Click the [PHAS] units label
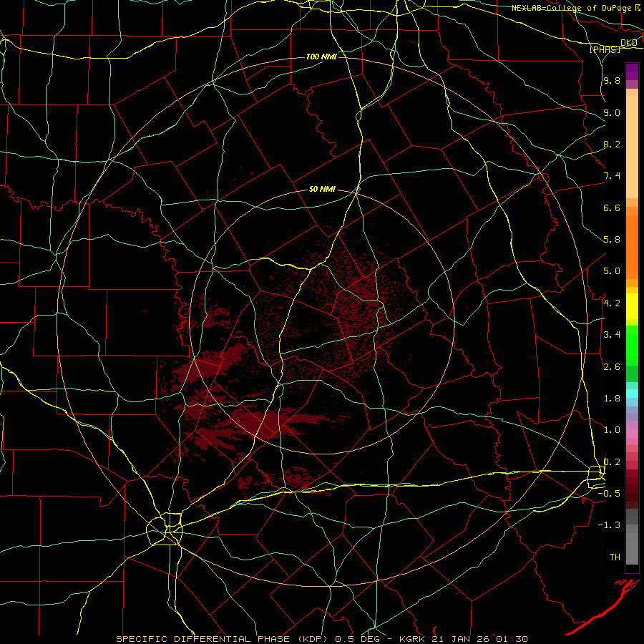The image size is (644, 644). pos(605,50)
